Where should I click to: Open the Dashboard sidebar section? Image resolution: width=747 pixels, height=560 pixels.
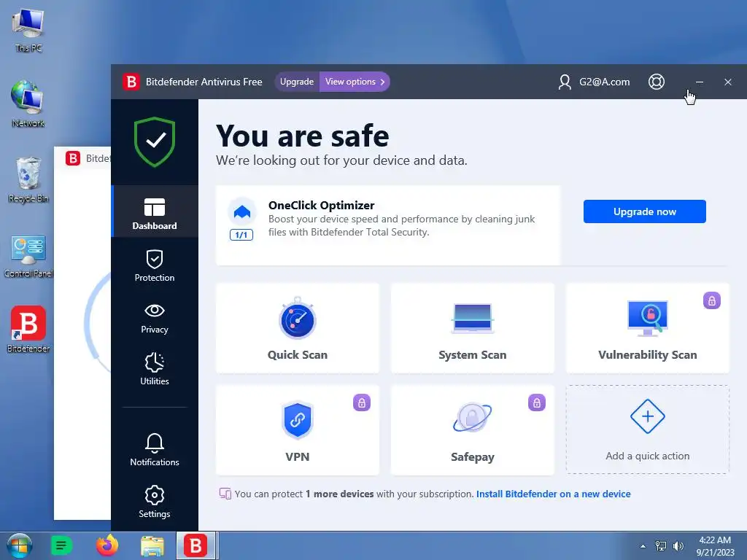click(x=155, y=212)
